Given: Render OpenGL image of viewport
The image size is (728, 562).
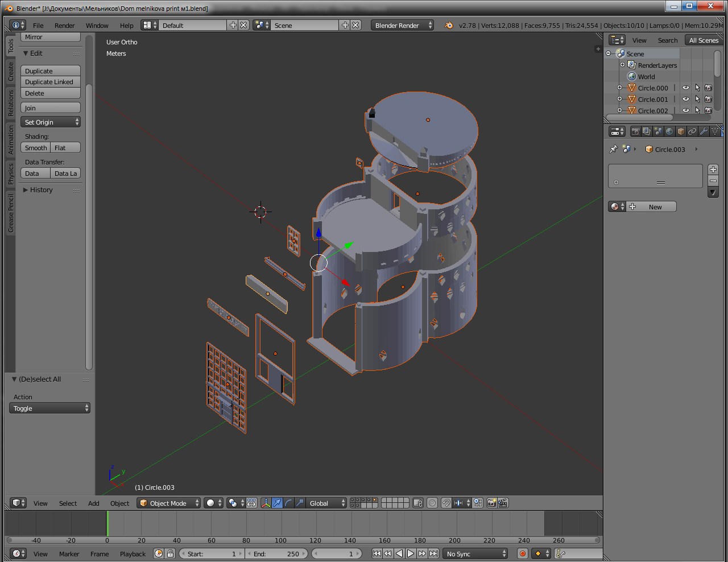Looking at the screenshot, I should [x=492, y=503].
